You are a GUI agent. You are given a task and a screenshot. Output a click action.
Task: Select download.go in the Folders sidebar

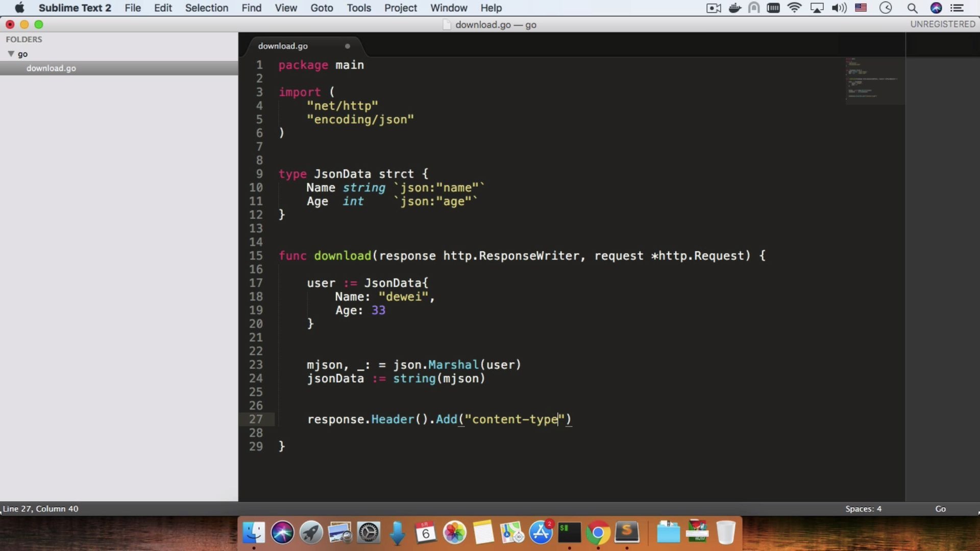click(x=51, y=68)
